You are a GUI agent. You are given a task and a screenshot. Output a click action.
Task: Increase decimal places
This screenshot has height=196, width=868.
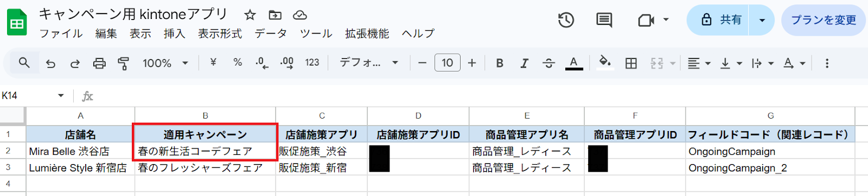(287, 63)
